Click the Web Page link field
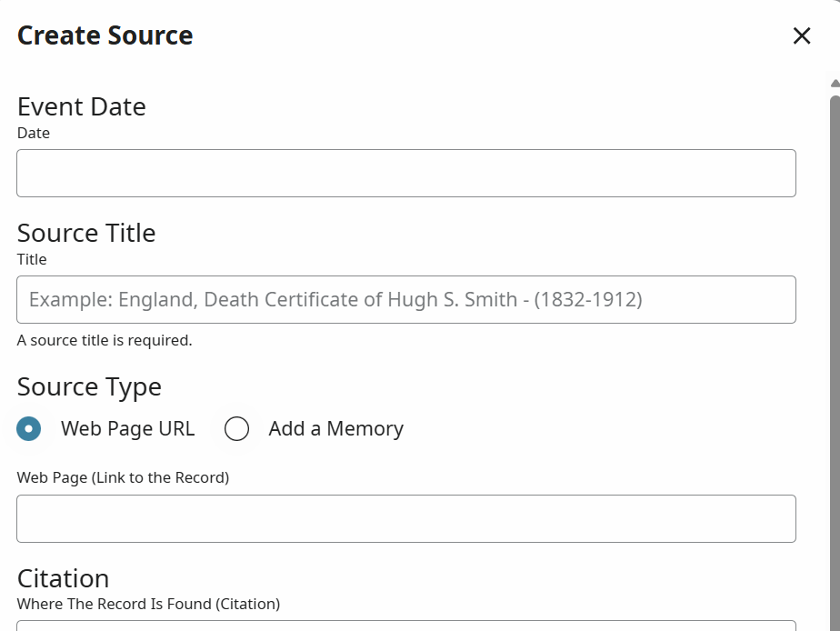This screenshot has height=631, width=840. (406, 518)
